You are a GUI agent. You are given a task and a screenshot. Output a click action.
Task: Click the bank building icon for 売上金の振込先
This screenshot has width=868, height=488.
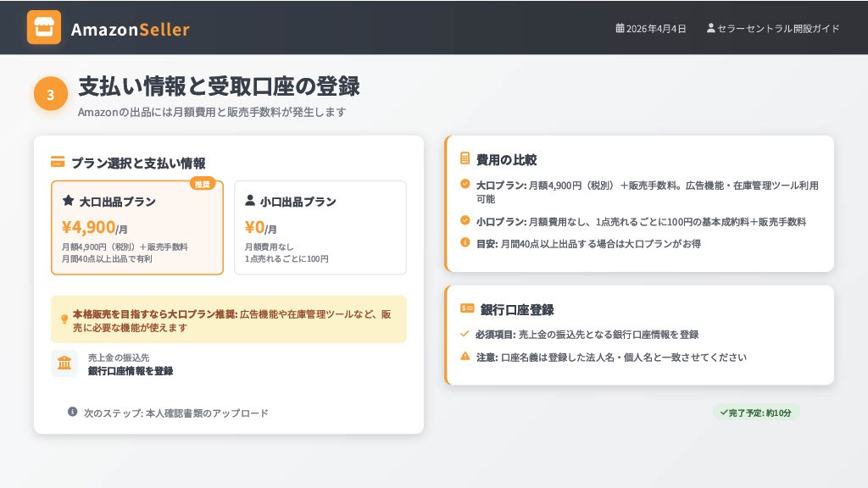click(64, 363)
